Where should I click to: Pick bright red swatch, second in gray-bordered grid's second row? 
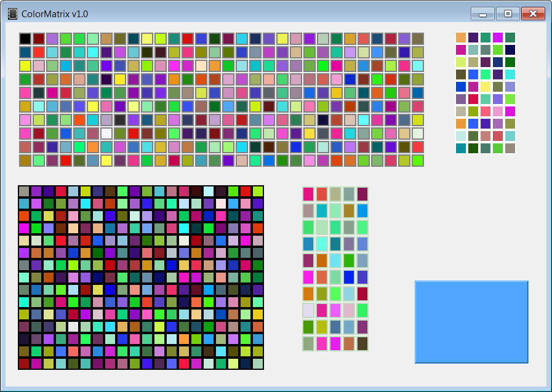point(39,52)
